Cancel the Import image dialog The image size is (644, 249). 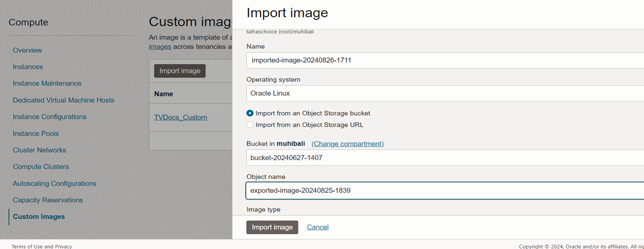(318, 227)
